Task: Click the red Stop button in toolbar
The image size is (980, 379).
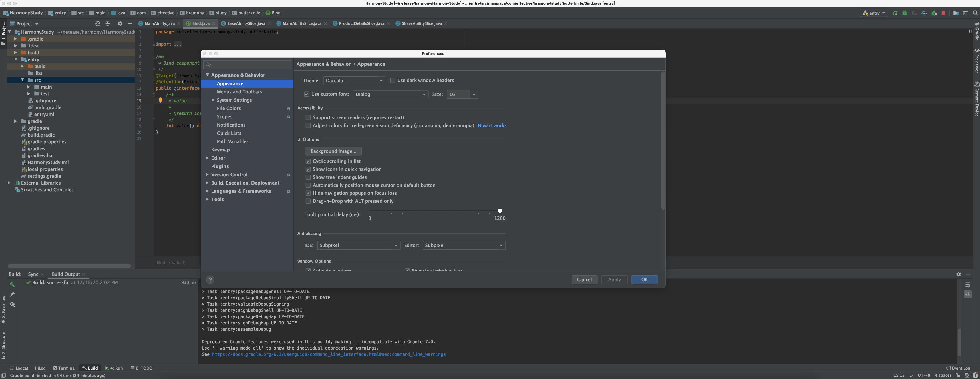Action: (x=943, y=13)
